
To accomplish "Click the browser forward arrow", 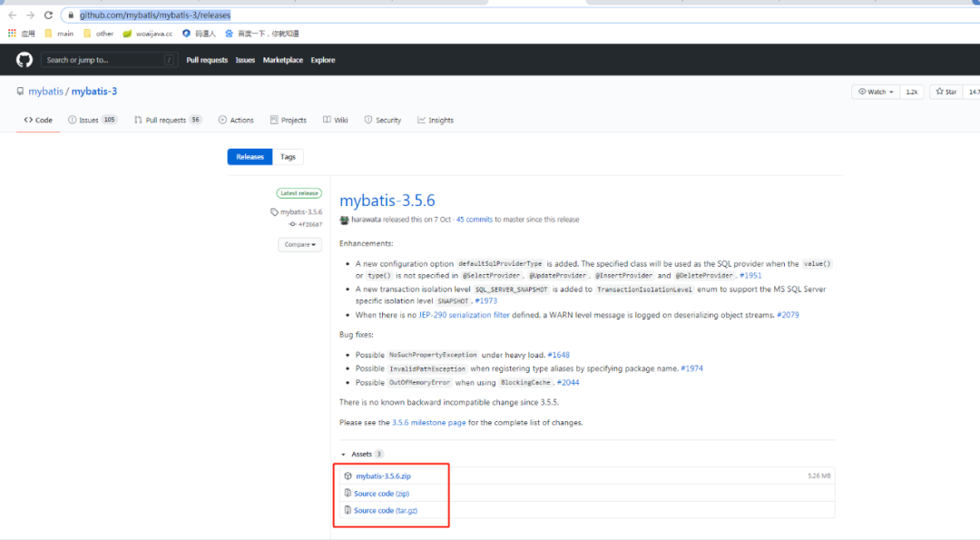I will click(x=30, y=15).
